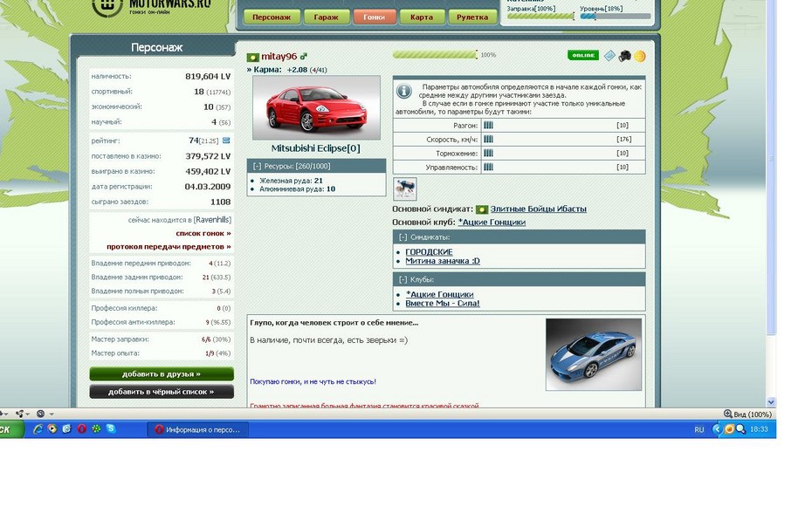
Task: Click the 100% progress bar beside mitay96
Action: tap(435, 55)
